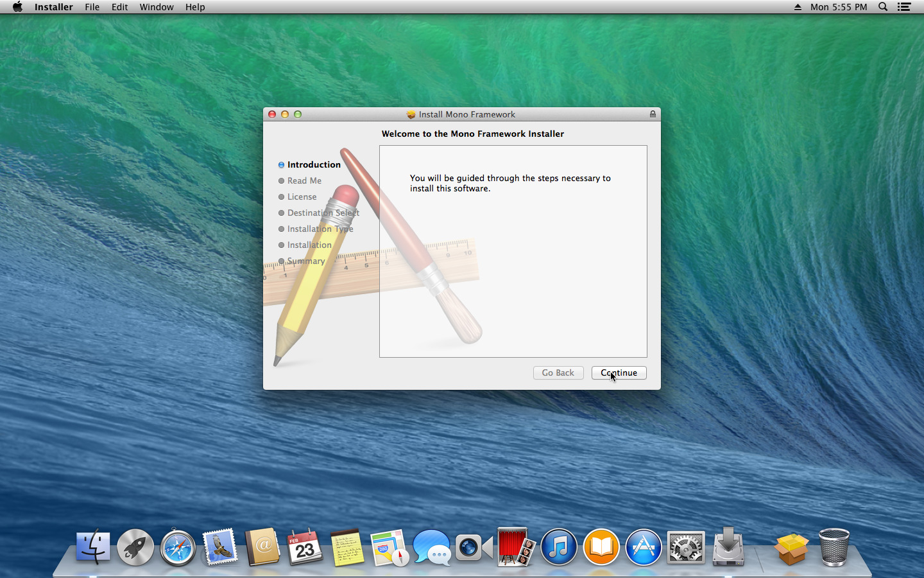Open the Apple menu
Image resolution: width=924 pixels, height=578 pixels.
point(17,7)
